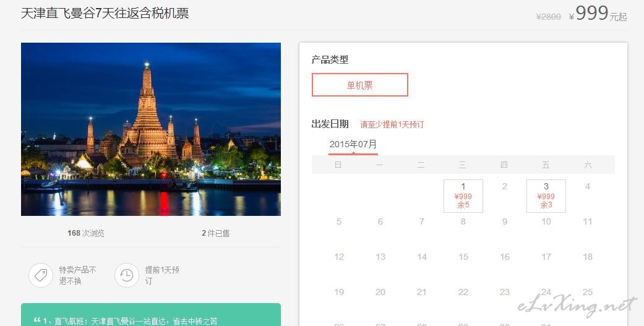The height and width of the screenshot is (326, 644).
Task: Click calendar date 23
Action: point(505,293)
